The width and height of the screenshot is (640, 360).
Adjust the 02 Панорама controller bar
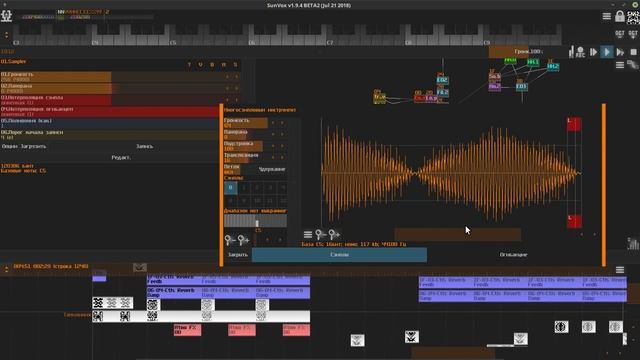coord(120,88)
